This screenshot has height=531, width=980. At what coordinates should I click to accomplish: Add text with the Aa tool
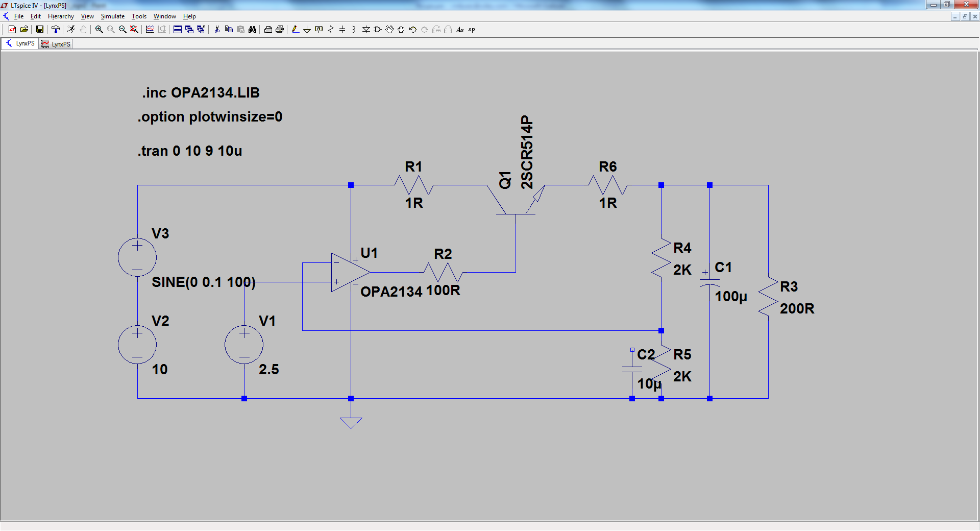[460, 30]
